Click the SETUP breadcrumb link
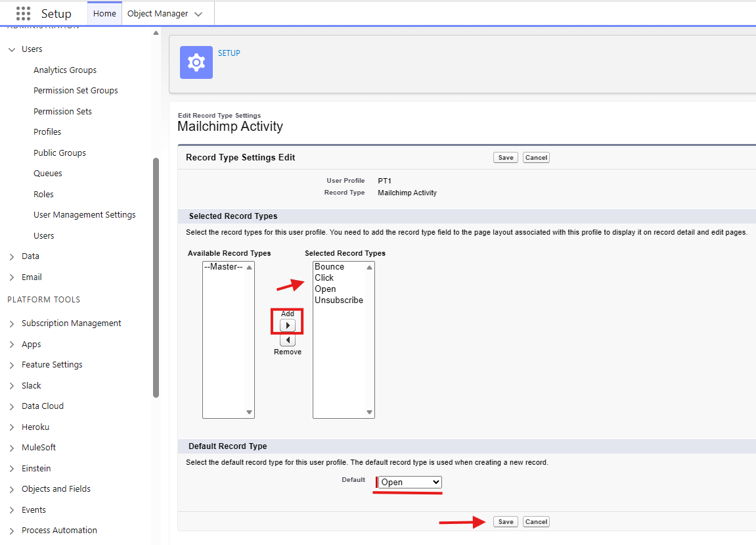The width and height of the screenshot is (756, 545). click(229, 53)
